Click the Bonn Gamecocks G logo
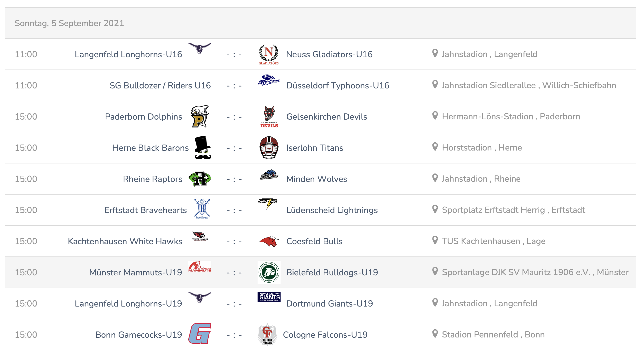This screenshot has width=644, height=348. tap(200, 334)
